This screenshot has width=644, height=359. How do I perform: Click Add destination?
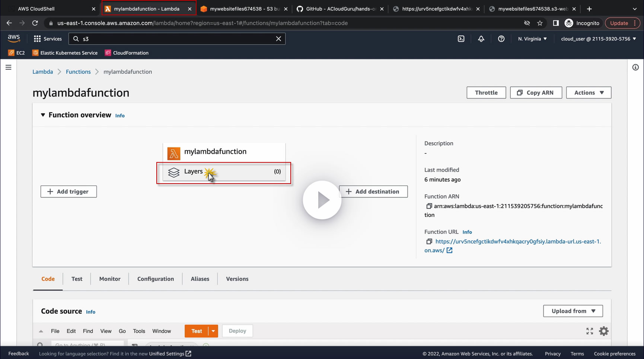pos(373,191)
